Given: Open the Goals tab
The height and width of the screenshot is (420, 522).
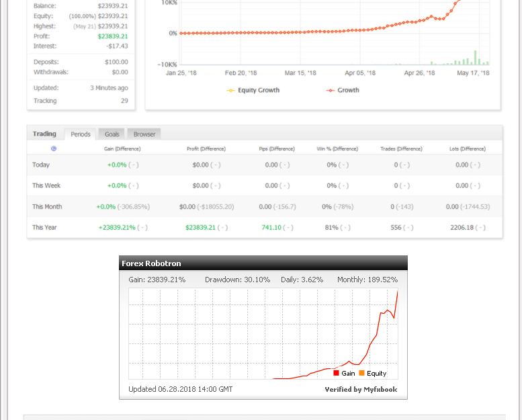Looking at the screenshot, I should pos(112,134).
